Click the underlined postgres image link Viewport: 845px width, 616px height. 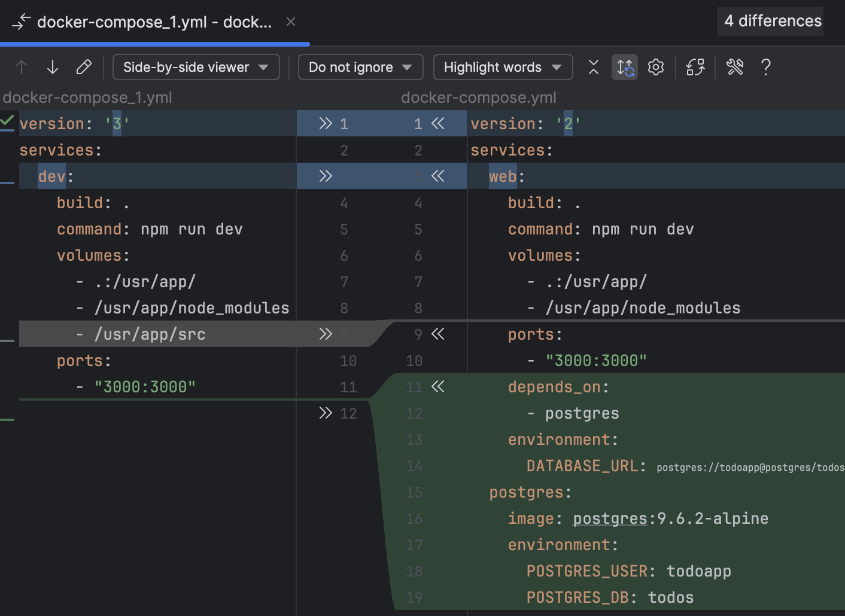pos(609,519)
